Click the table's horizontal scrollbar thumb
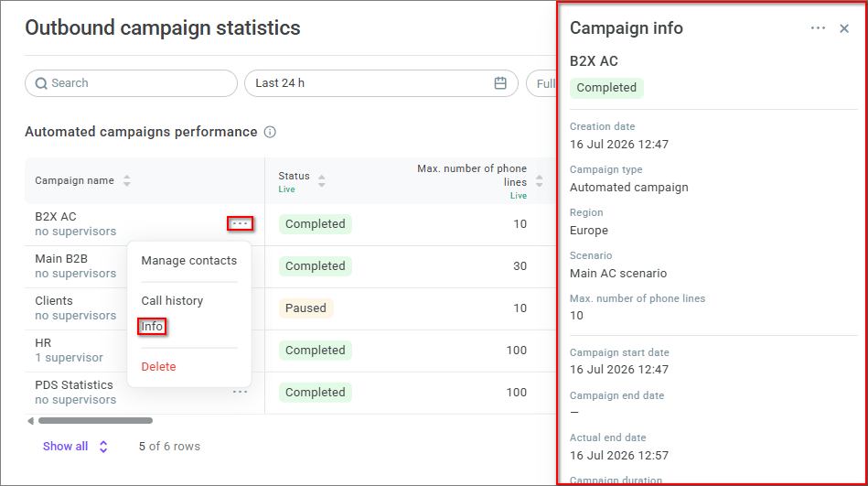The width and height of the screenshot is (868, 486). coord(95,421)
